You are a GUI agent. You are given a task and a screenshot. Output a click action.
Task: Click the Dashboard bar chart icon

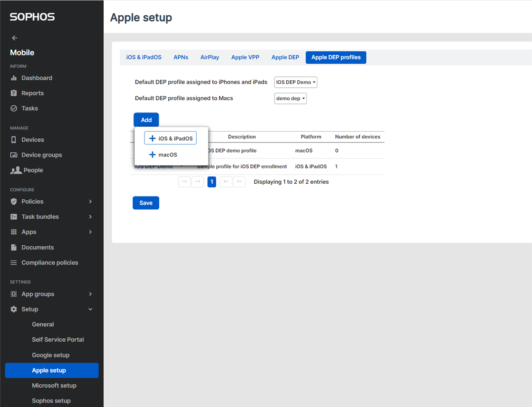click(x=14, y=78)
